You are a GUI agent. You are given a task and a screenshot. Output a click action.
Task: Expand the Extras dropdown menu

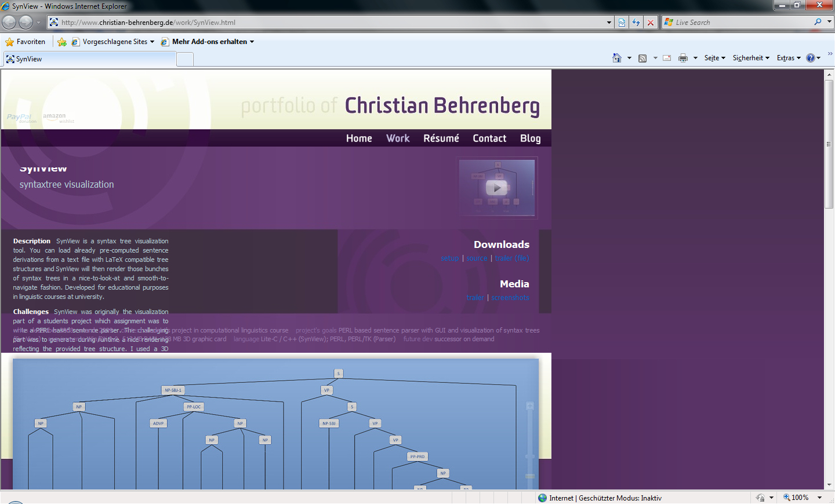click(x=788, y=58)
